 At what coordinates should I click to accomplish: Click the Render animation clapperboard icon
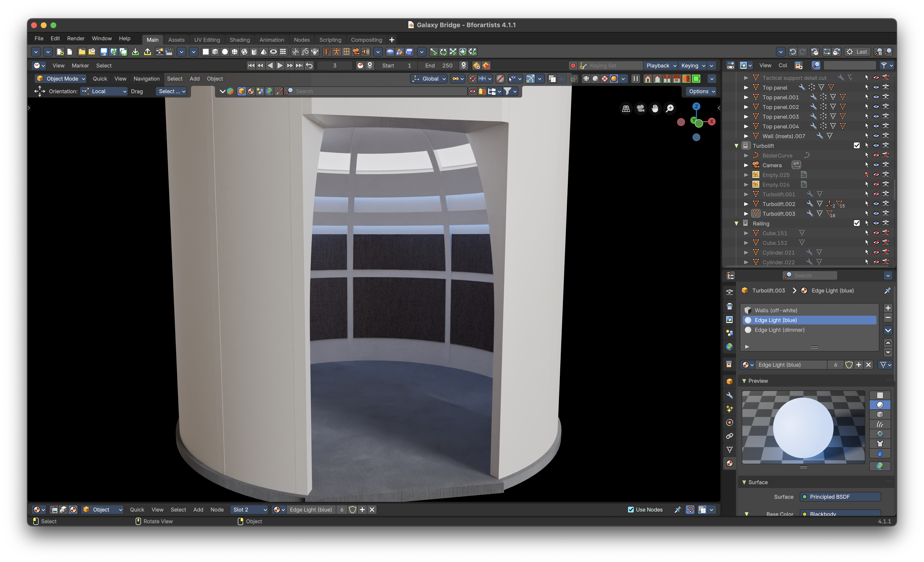coord(169,52)
